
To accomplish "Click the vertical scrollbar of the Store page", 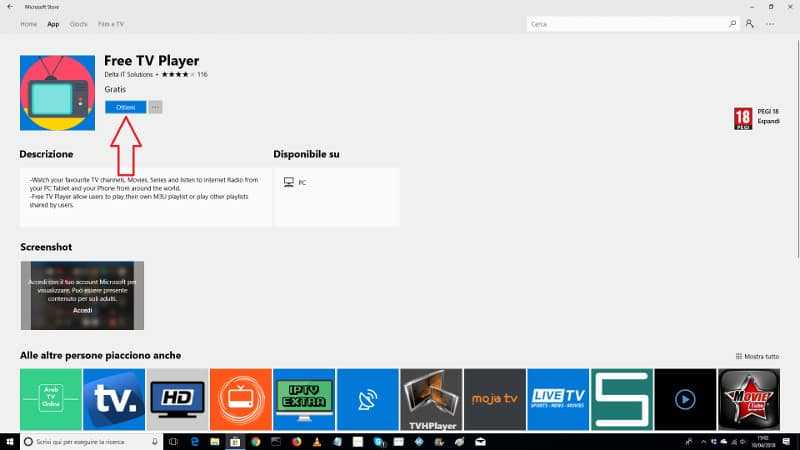I will [x=797, y=148].
